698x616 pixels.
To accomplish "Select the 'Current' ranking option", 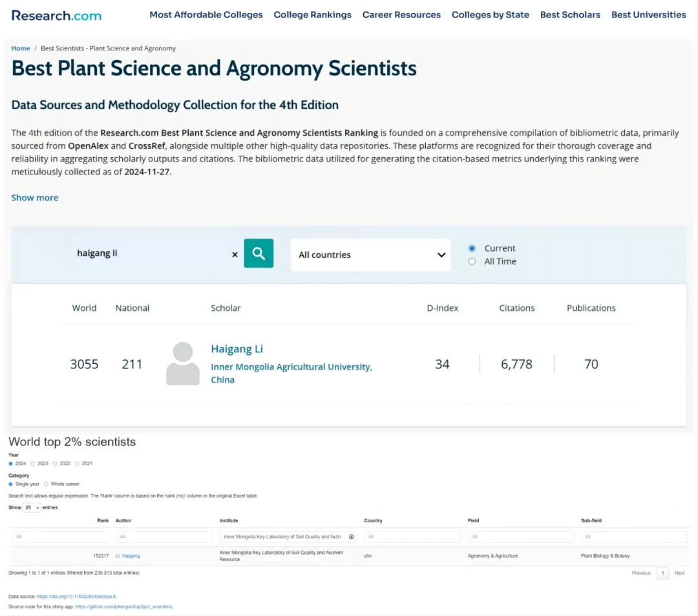I will click(x=472, y=248).
